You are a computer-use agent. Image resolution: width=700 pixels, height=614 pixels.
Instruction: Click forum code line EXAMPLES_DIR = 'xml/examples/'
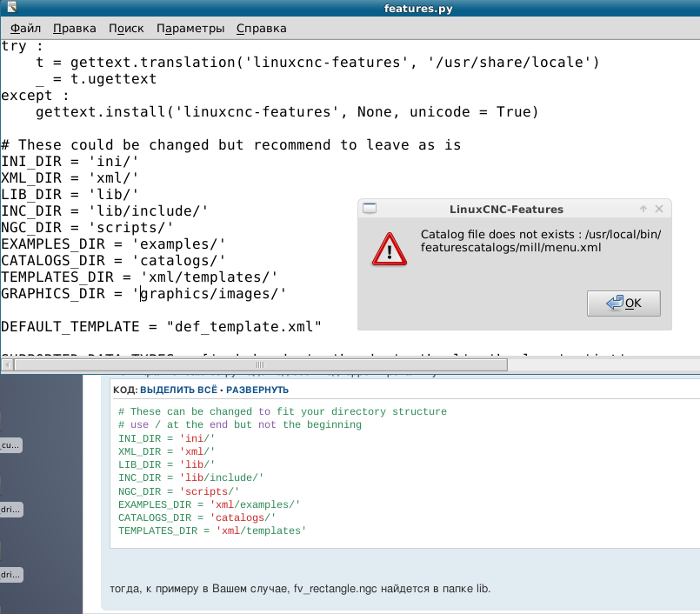tap(209, 504)
